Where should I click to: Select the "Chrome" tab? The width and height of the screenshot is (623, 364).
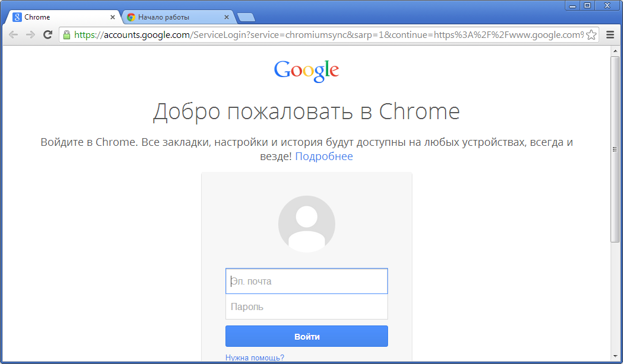click(59, 17)
